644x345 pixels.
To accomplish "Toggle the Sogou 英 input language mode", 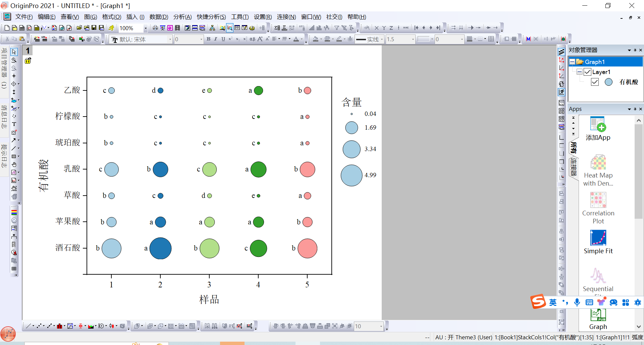I will [x=553, y=302].
